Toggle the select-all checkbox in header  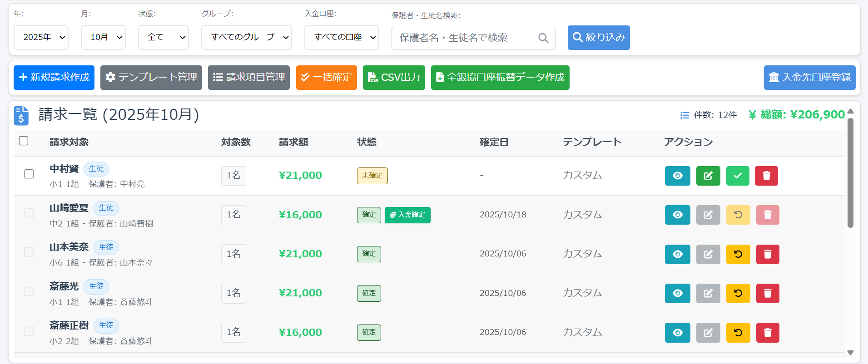click(x=24, y=141)
